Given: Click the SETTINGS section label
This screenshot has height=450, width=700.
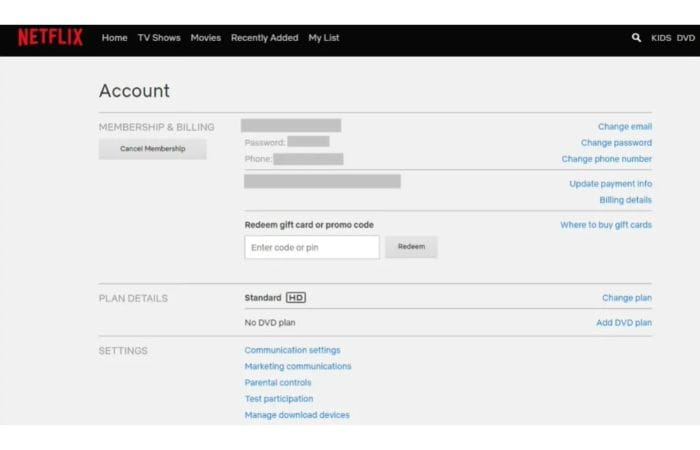Looking at the screenshot, I should pyautogui.click(x=123, y=351).
